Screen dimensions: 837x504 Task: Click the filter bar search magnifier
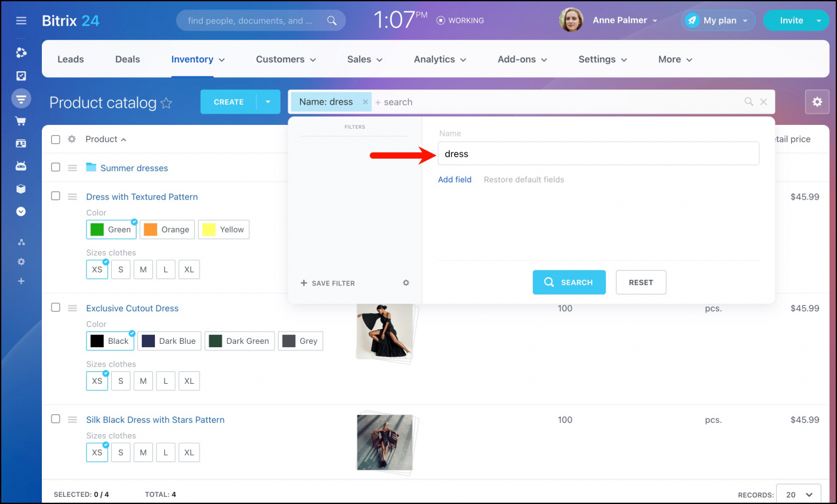click(x=749, y=102)
